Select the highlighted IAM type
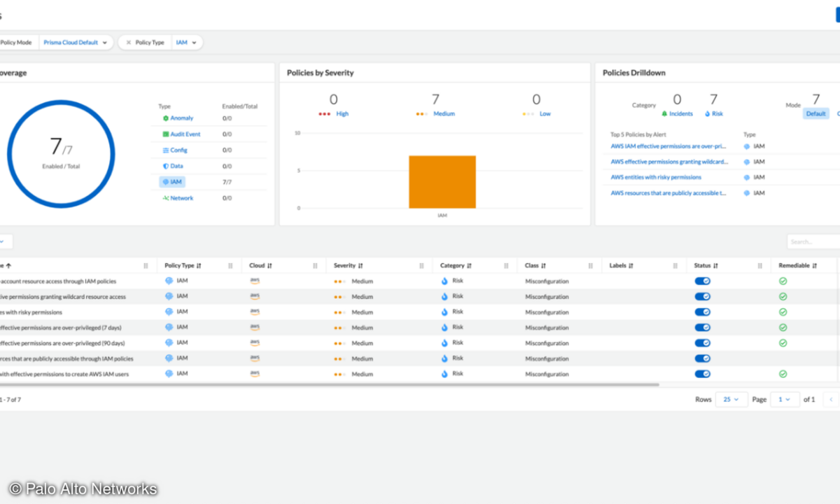Image resolution: width=840 pixels, height=504 pixels. (x=172, y=182)
